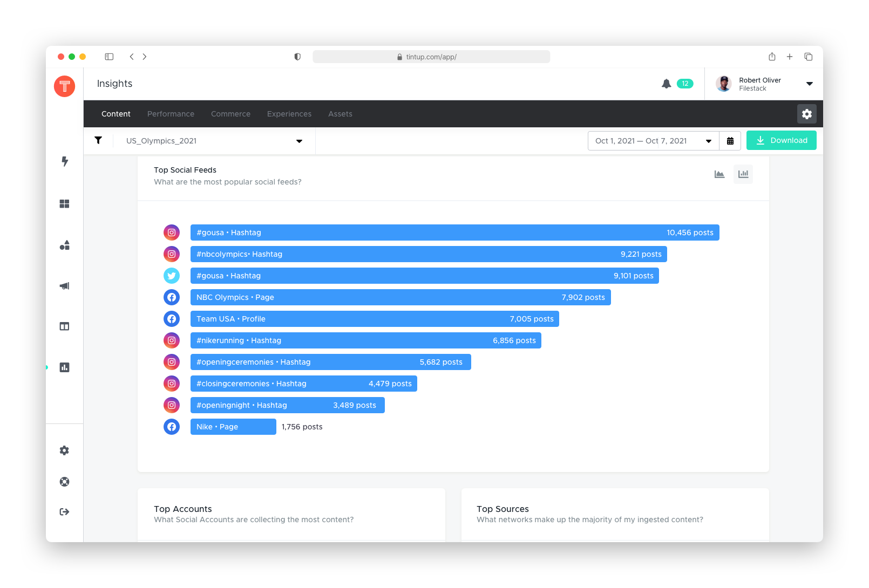Select the #nikerunning Hashtag bar
The height and width of the screenshot is (588, 869).
(x=366, y=340)
